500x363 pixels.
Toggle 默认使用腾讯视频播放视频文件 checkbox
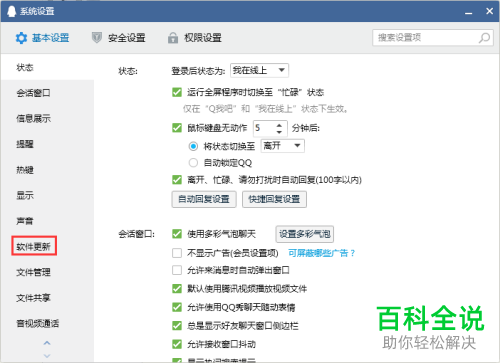tap(177, 289)
